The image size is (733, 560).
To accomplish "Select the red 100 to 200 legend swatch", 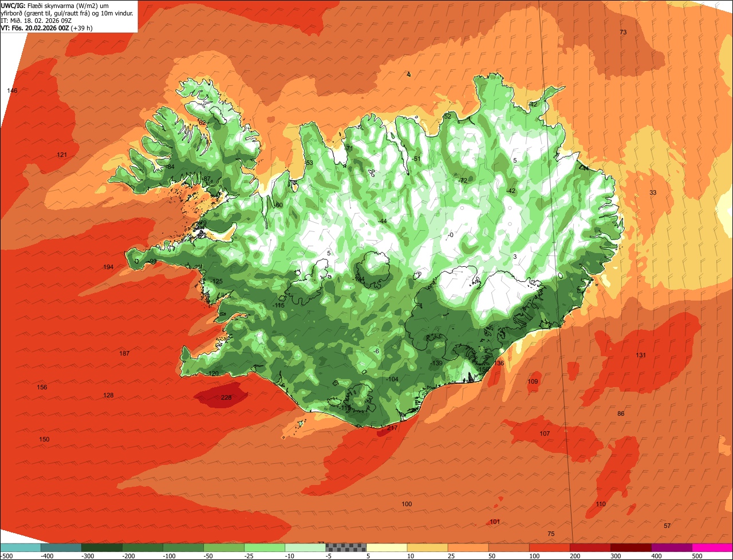I will [550, 547].
